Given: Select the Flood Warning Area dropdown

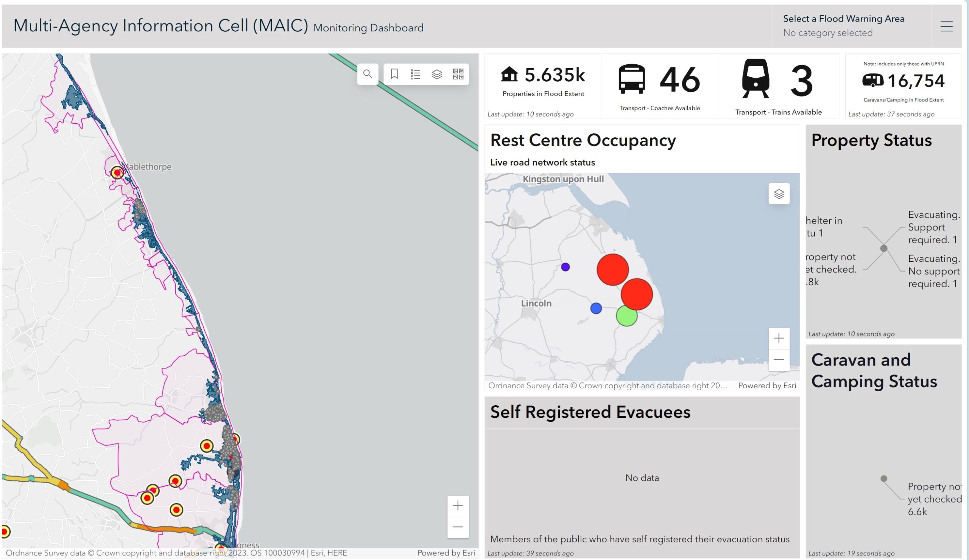Looking at the screenshot, I should click(854, 25).
